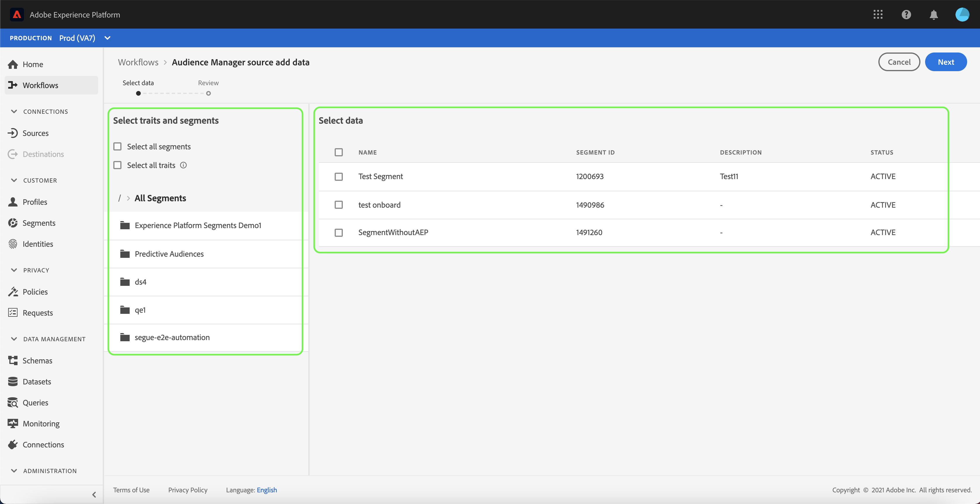Open the Prod (VA7) sandbox dropdown
Screen dimensions: 980x504
(107, 38)
